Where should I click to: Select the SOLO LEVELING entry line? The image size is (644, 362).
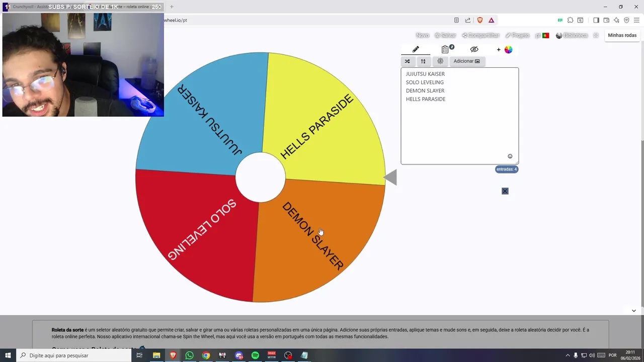click(425, 82)
